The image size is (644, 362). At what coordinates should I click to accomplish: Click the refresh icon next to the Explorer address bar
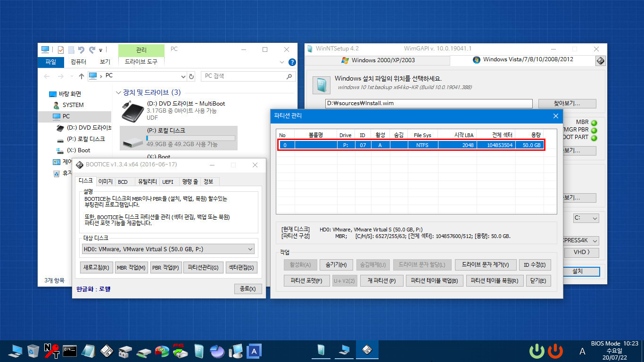(x=191, y=76)
